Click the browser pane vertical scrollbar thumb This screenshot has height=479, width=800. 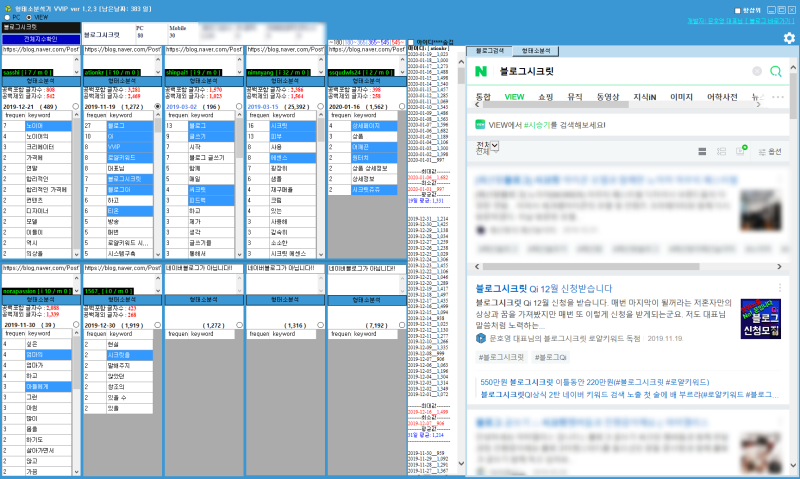(793, 97)
